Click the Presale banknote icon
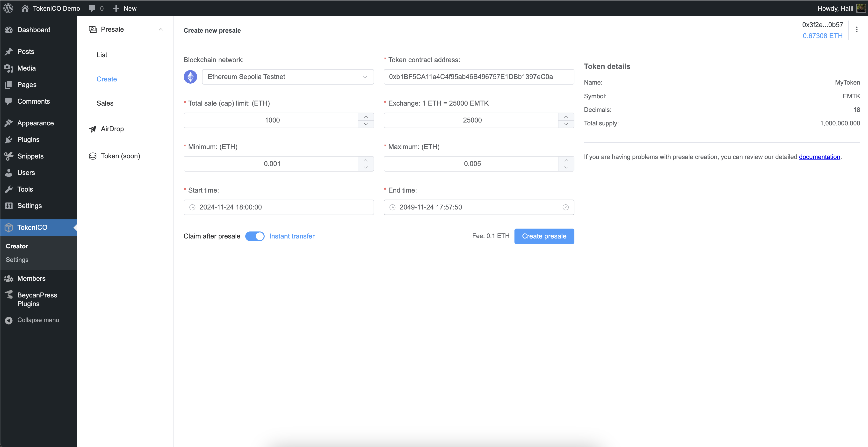Screen dimensions: 868x447 point(93,29)
